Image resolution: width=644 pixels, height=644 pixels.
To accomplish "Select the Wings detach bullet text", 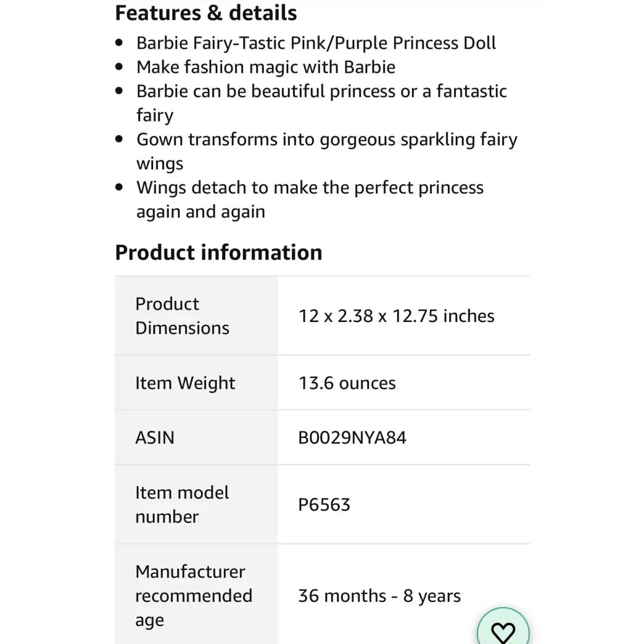I will coord(310,200).
